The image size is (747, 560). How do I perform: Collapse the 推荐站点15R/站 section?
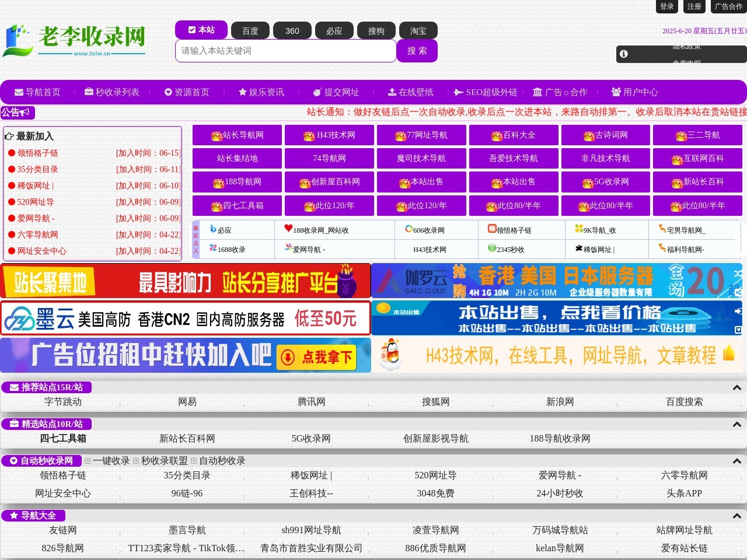click(x=737, y=388)
